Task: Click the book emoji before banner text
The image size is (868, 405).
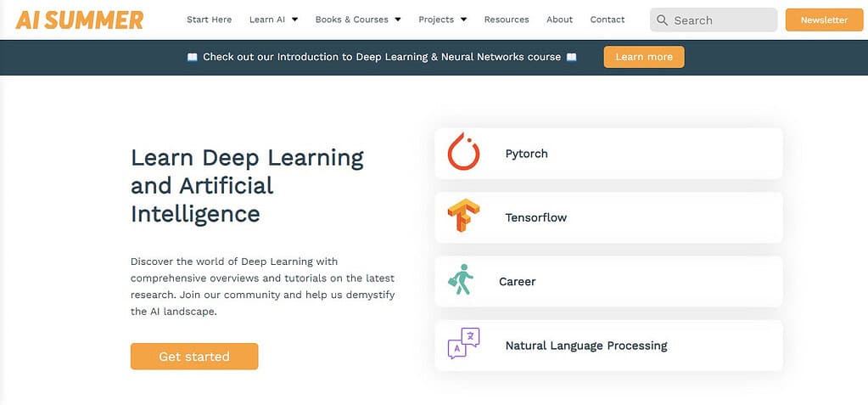Action: coord(192,57)
